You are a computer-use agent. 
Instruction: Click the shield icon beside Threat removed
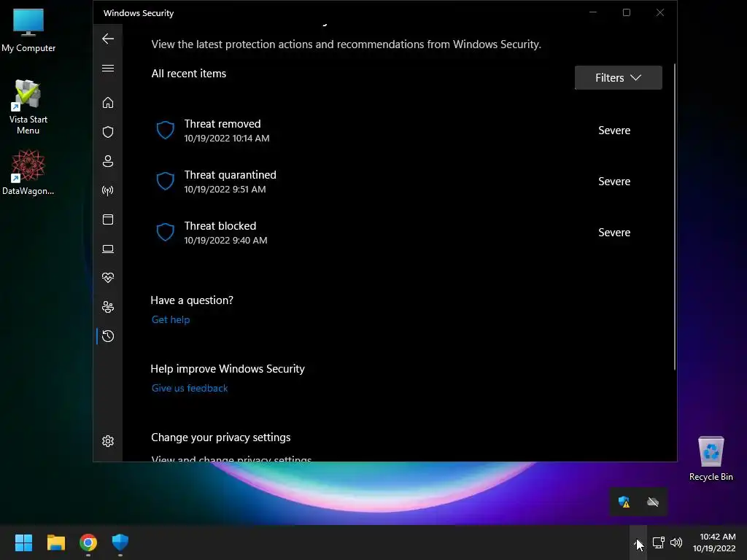[166, 130]
